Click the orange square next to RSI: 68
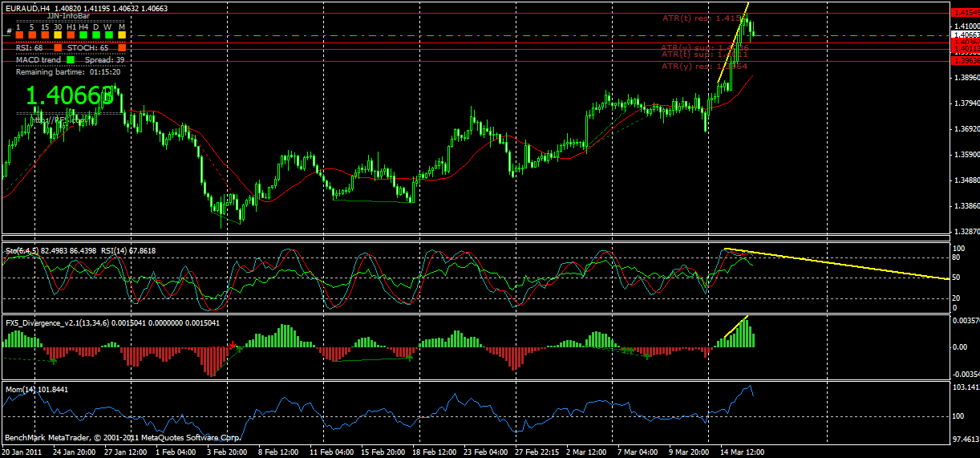The height and width of the screenshot is (458, 980). [58, 47]
